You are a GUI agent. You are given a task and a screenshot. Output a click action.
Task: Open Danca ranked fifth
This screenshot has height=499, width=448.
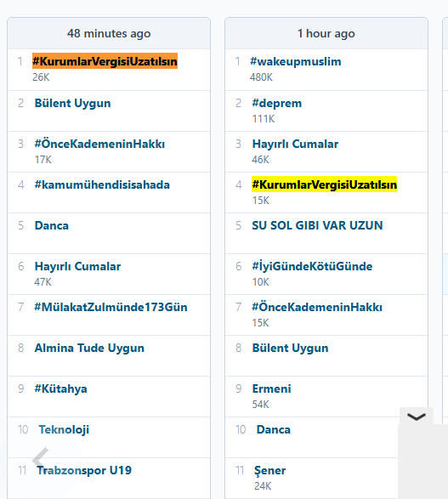point(52,225)
